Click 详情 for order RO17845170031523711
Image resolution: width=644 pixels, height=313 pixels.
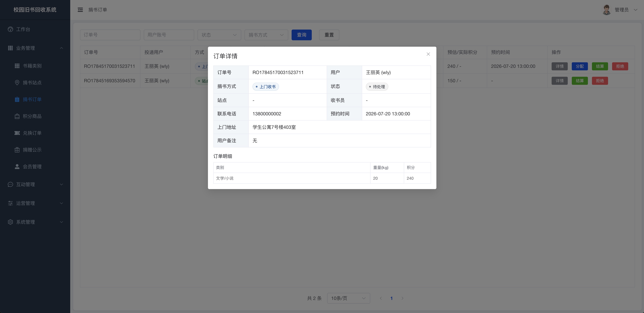coord(560,66)
